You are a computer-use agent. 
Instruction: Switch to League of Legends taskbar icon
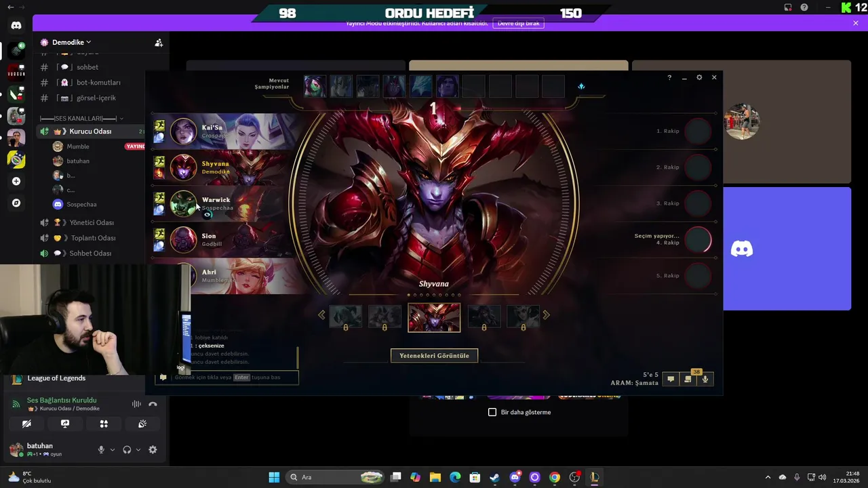point(595,477)
